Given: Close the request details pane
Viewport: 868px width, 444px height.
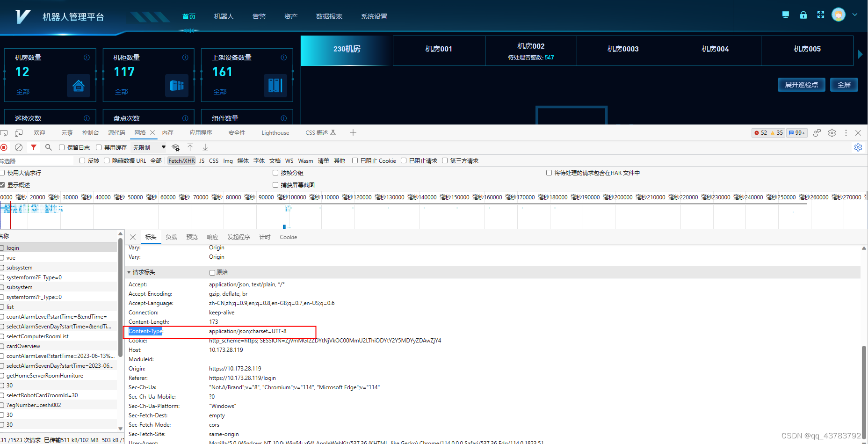Looking at the screenshot, I should tap(133, 237).
